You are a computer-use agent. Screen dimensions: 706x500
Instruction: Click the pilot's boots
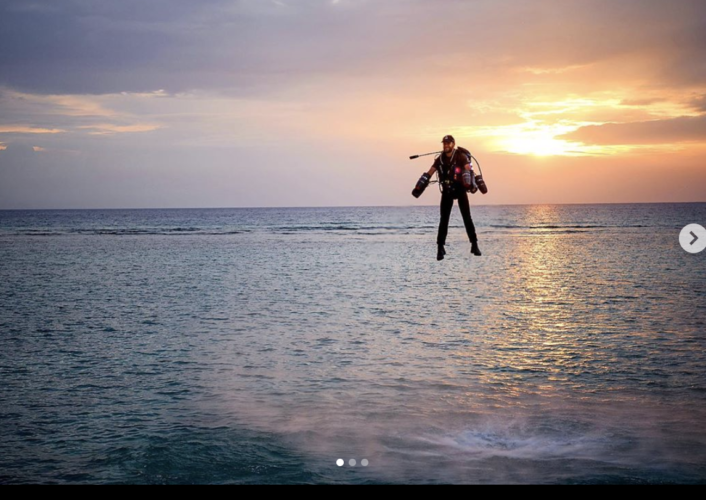point(458,251)
